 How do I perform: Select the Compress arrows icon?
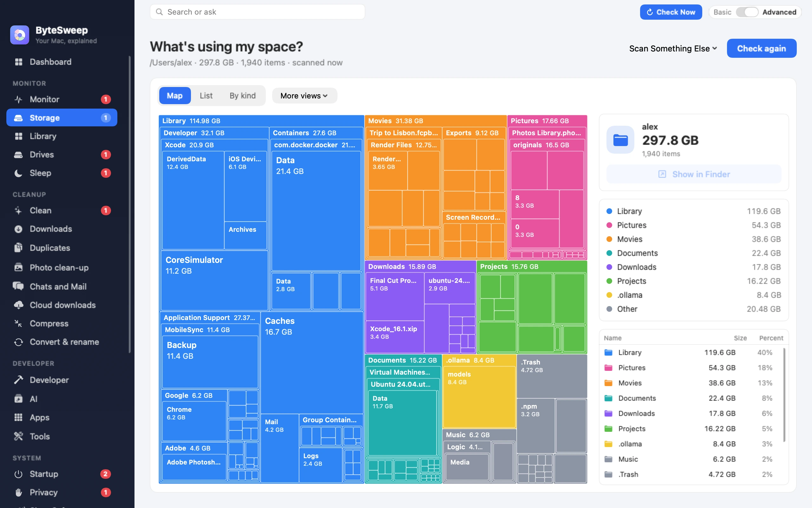[x=18, y=323]
